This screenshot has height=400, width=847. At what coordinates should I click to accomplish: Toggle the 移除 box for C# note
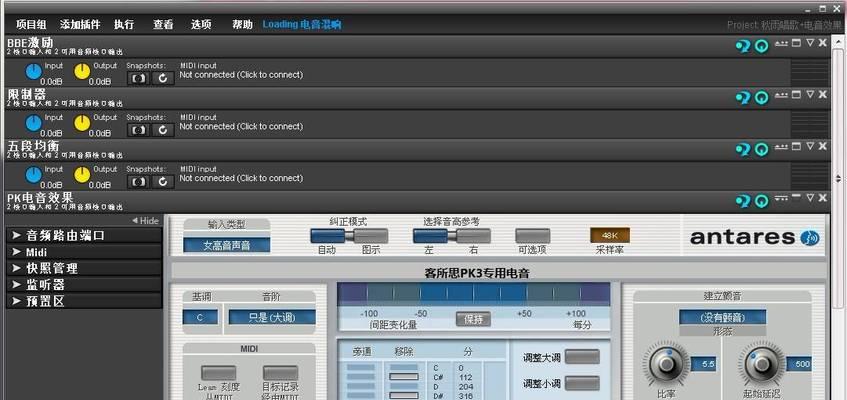point(404,377)
